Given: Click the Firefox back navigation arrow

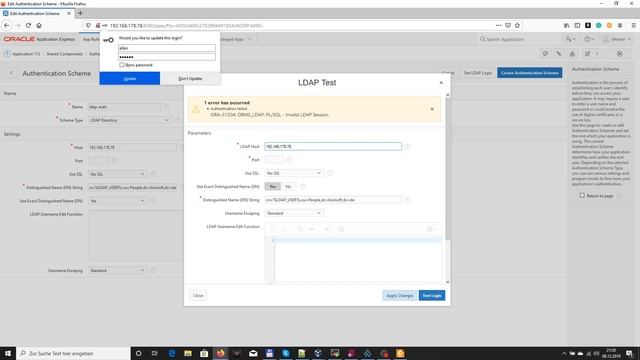Looking at the screenshot, I should (7, 25).
